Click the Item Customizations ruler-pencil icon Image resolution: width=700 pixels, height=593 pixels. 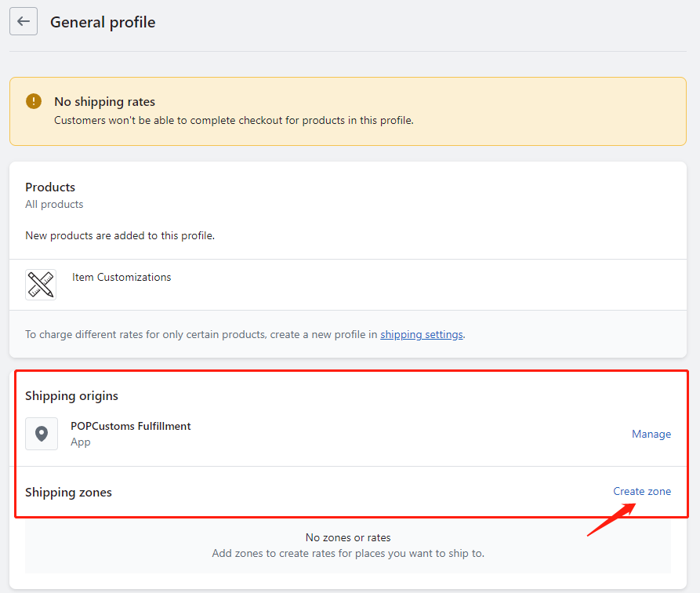41,285
